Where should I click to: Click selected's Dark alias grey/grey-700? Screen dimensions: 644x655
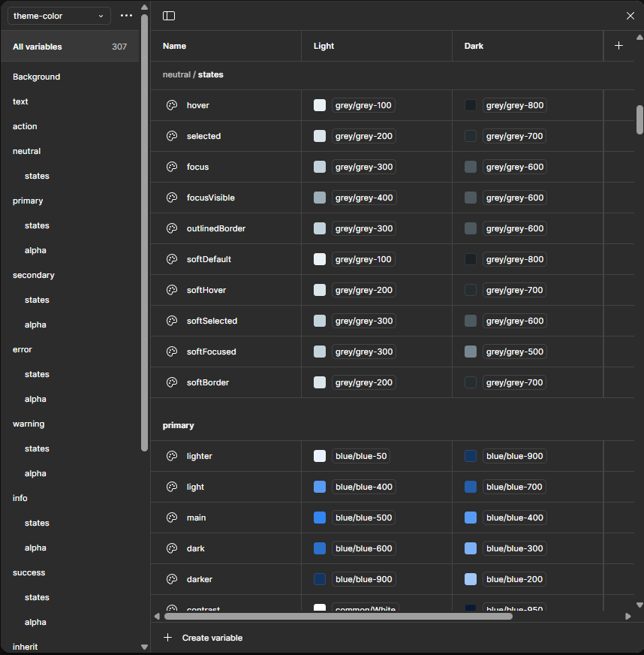514,136
